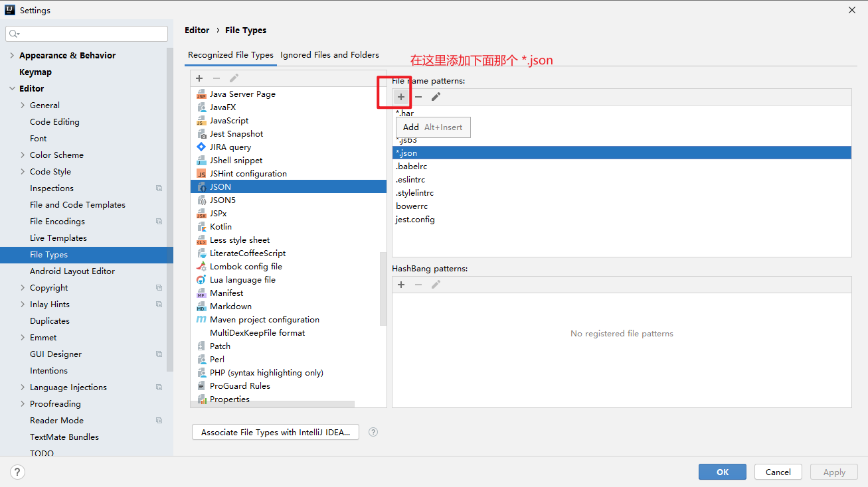The height and width of the screenshot is (487, 868).
Task: Expand the Copyright node
Action: point(23,288)
